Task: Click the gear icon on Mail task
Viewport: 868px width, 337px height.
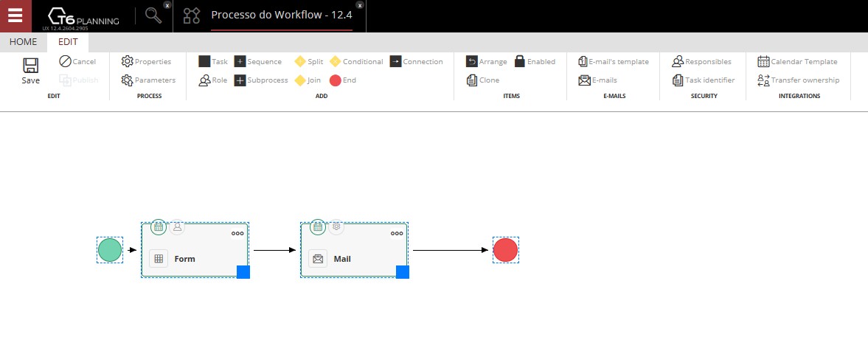Action: pyautogui.click(x=336, y=227)
